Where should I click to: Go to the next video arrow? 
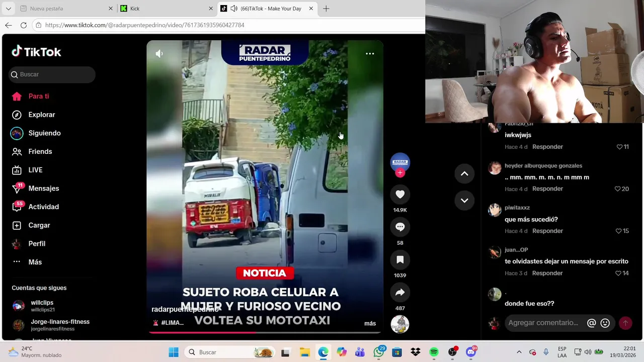tap(464, 200)
